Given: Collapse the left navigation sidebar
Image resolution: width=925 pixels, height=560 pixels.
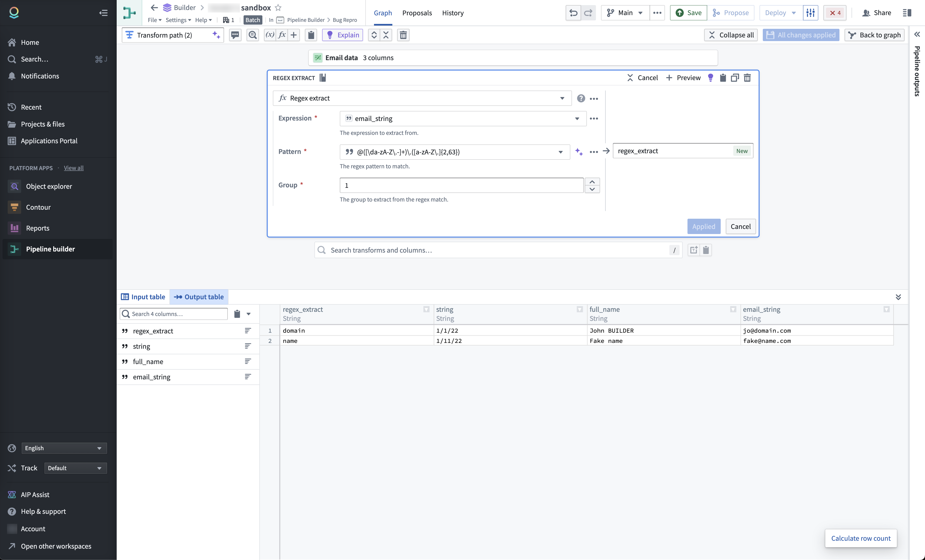Looking at the screenshot, I should [103, 13].
